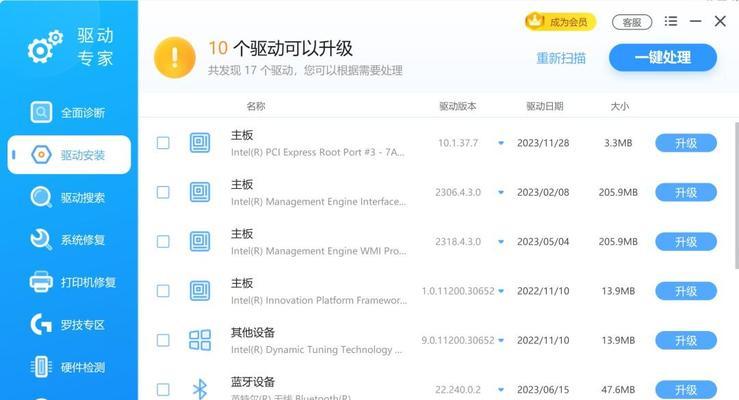Check the Dynamic Tuning Technology driver box

coord(163,340)
